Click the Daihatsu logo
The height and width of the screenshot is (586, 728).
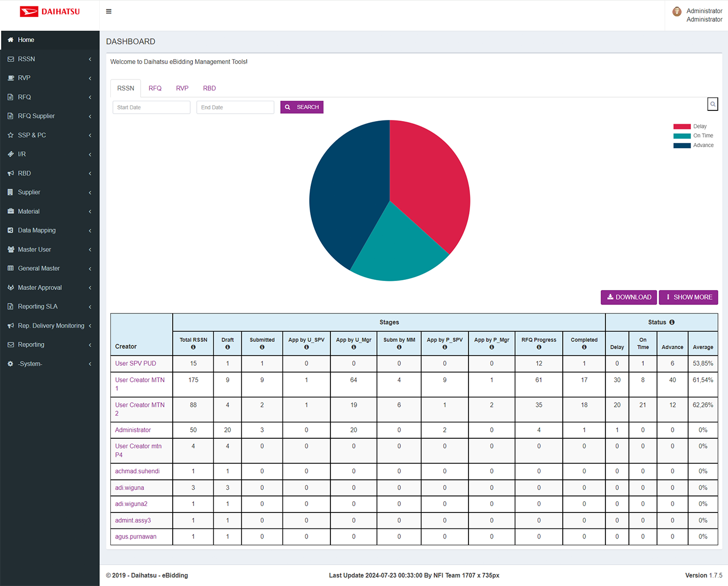click(50, 11)
